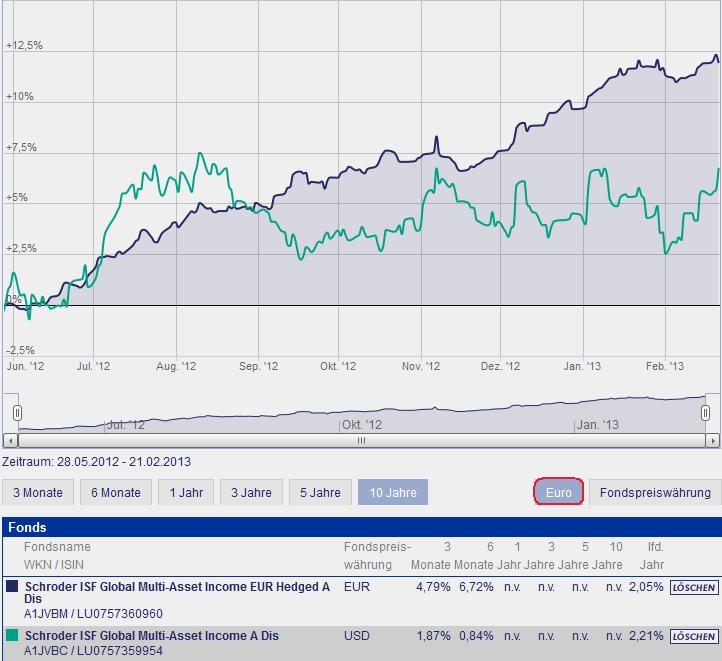
Task: Toggle currency display to Euro
Action: pyautogui.click(x=558, y=492)
